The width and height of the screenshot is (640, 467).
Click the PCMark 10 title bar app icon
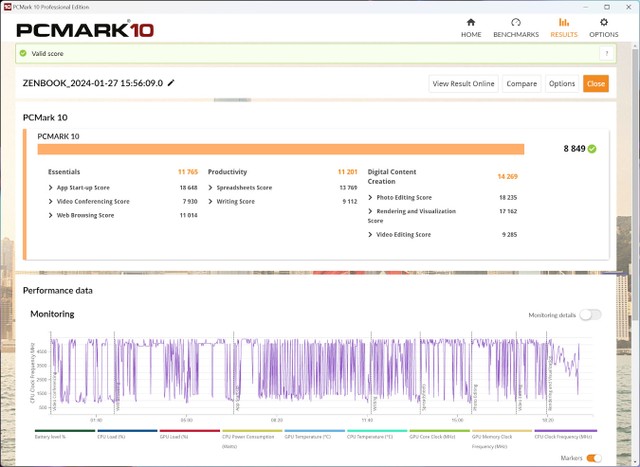[x=7, y=7]
